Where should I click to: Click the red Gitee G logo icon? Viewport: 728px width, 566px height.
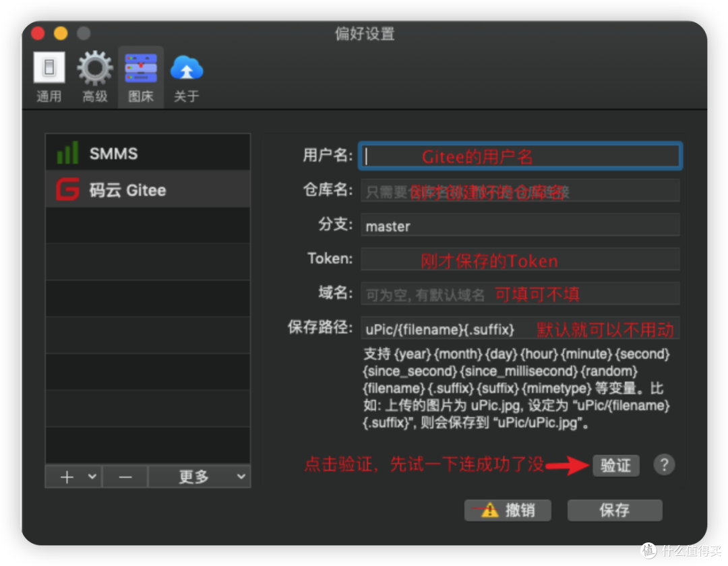[x=68, y=189]
